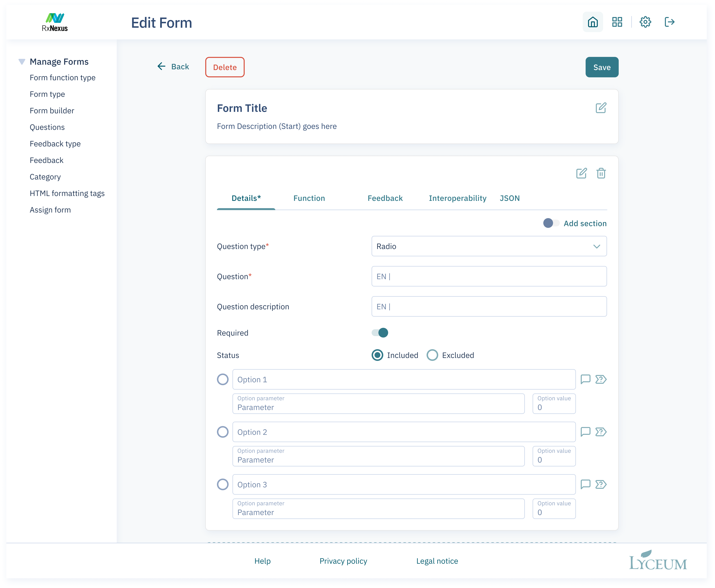
Task: Click the Save button
Action: (602, 67)
